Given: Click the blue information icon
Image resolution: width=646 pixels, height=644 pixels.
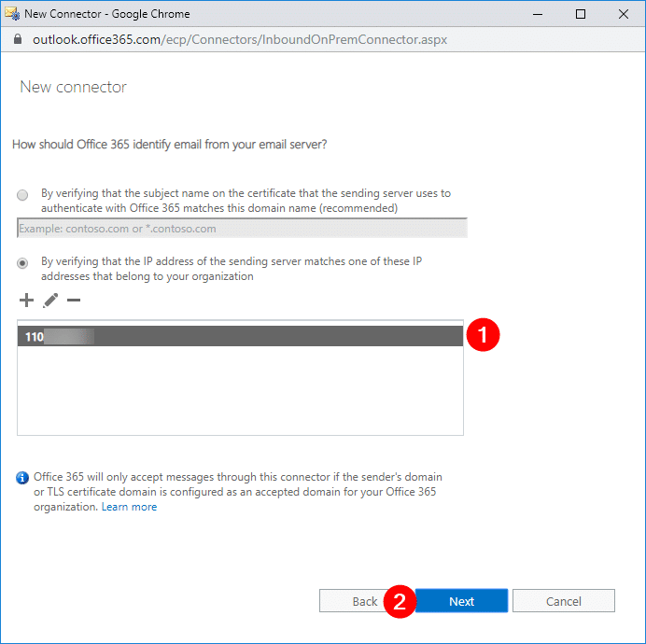Looking at the screenshot, I should coord(22,478).
